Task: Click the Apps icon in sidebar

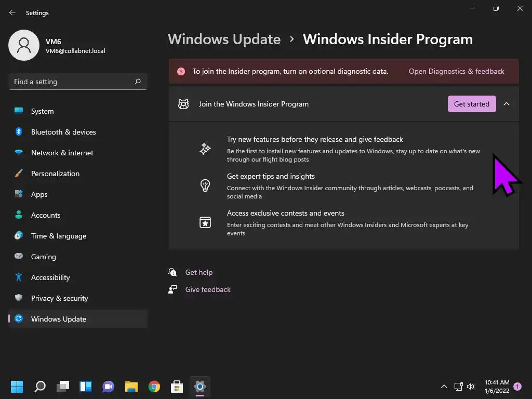Action: [19, 194]
